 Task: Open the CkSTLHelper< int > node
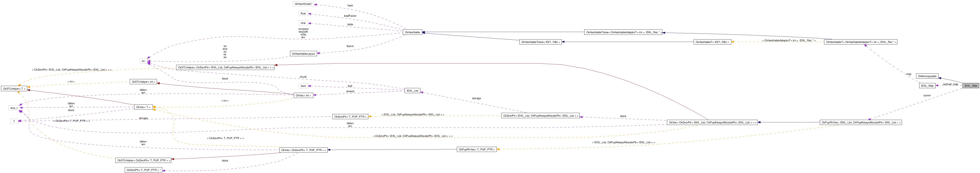[x=143, y=82]
